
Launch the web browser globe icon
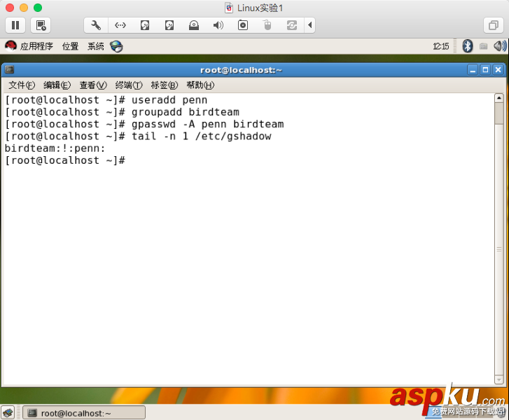click(116, 46)
